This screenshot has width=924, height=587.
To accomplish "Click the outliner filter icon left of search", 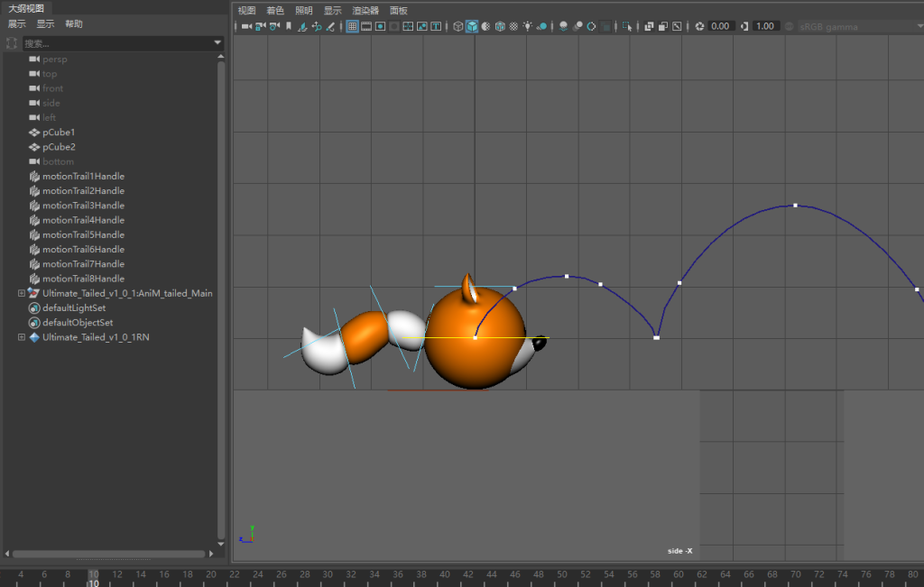I will [11, 43].
